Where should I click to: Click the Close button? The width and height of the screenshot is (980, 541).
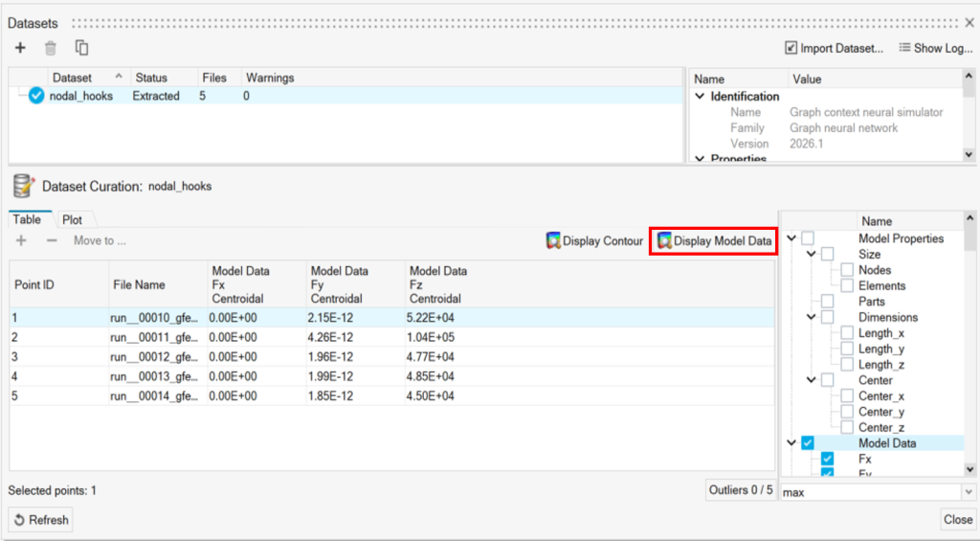tap(957, 520)
